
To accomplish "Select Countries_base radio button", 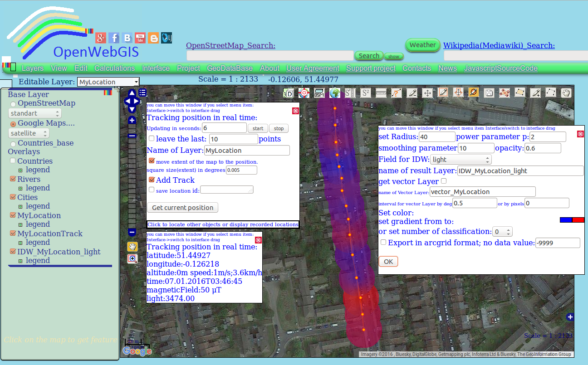I will click(13, 144).
